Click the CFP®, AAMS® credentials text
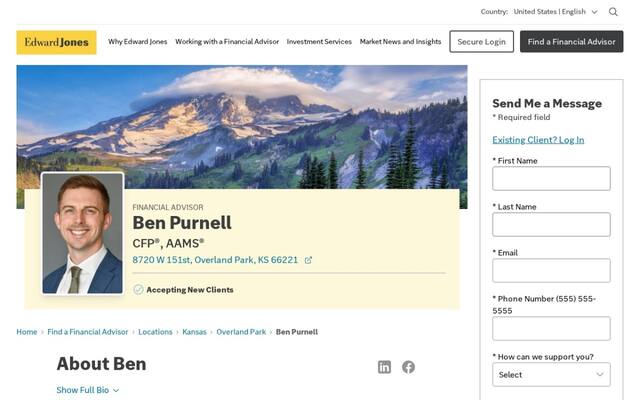The image size is (640, 400). pyautogui.click(x=168, y=243)
